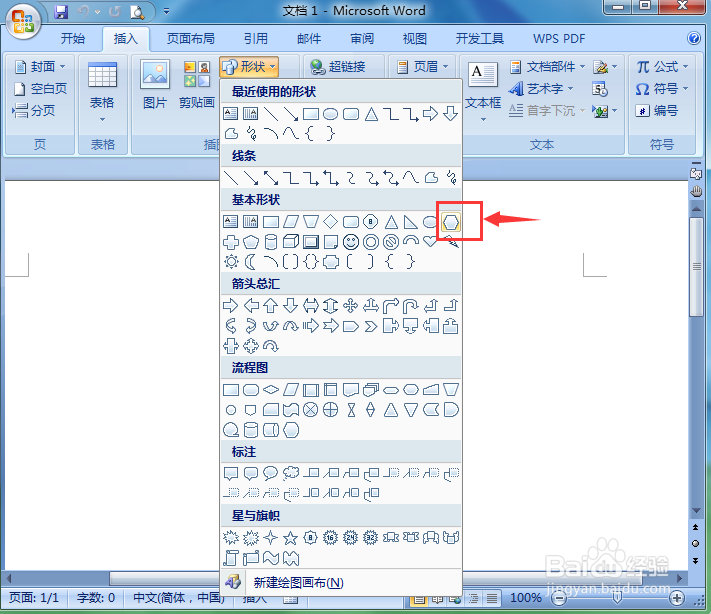Pick the diamond shape in Basic Shapes
Image resolution: width=711 pixels, height=614 pixels.
click(331, 222)
